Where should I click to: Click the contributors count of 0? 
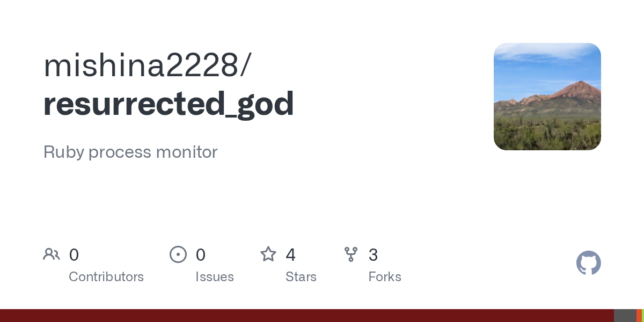pos(74,255)
